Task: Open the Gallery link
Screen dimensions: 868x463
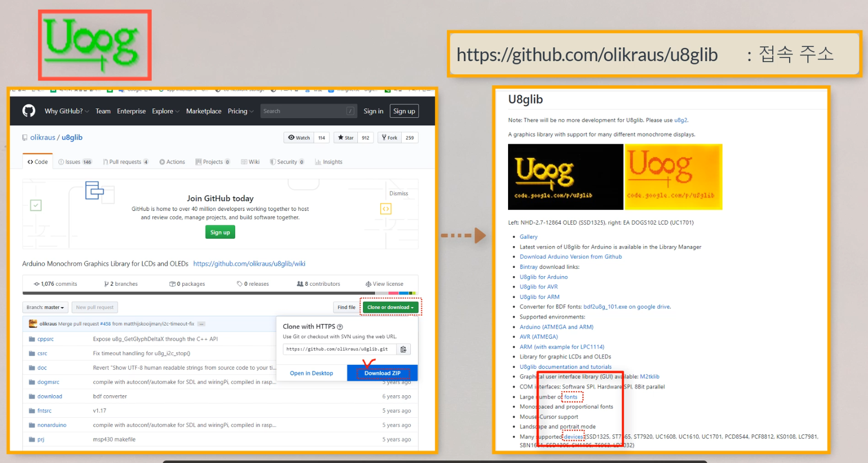Action: coord(528,237)
